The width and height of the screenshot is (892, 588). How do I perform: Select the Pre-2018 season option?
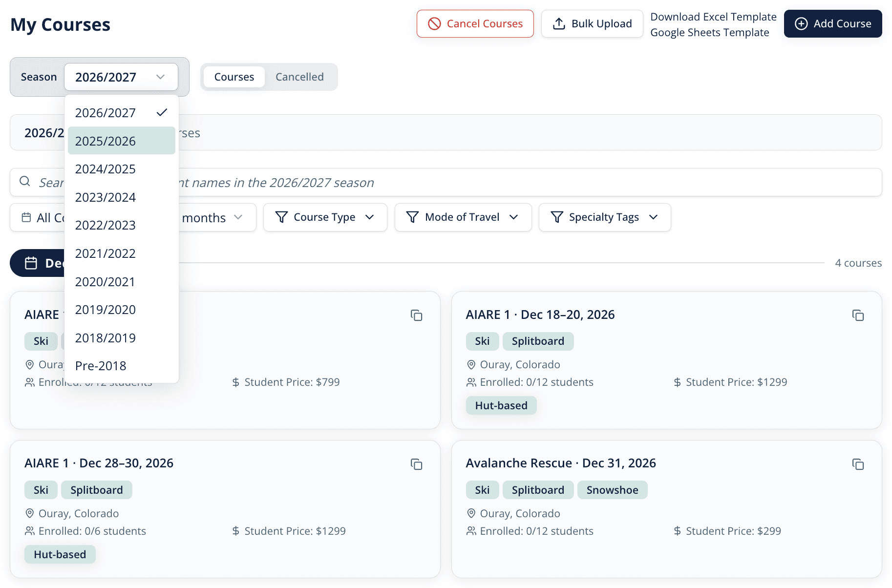pos(121,366)
